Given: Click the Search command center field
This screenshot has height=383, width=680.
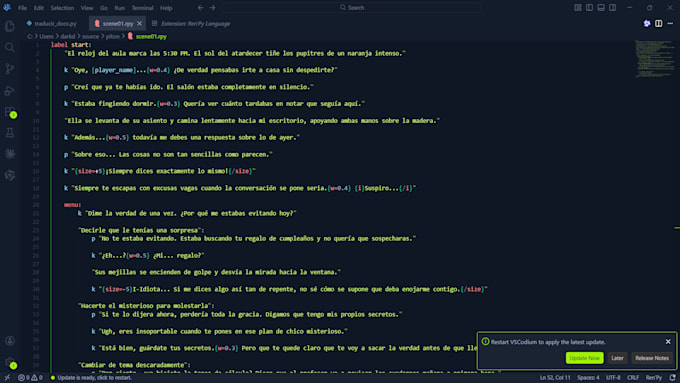Looking at the screenshot, I should point(351,7).
